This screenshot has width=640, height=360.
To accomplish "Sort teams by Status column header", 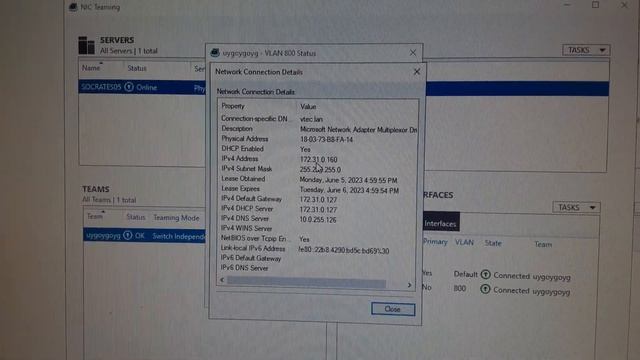I will click(136, 217).
